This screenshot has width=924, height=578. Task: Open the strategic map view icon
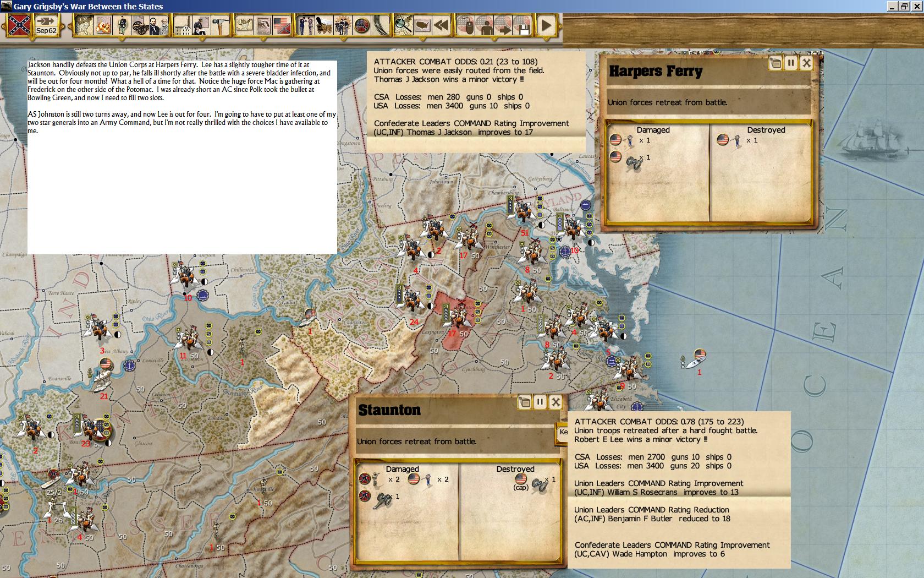coord(83,25)
